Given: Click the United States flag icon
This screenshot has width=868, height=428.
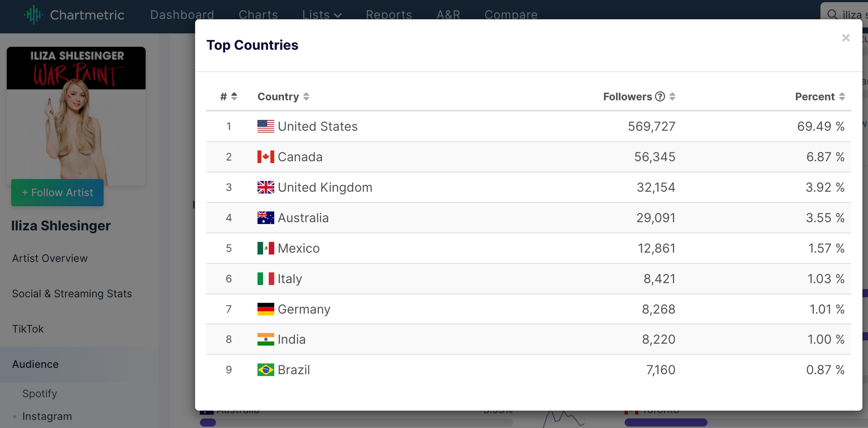Looking at the screenshot, I should click(x=266, y=126).
